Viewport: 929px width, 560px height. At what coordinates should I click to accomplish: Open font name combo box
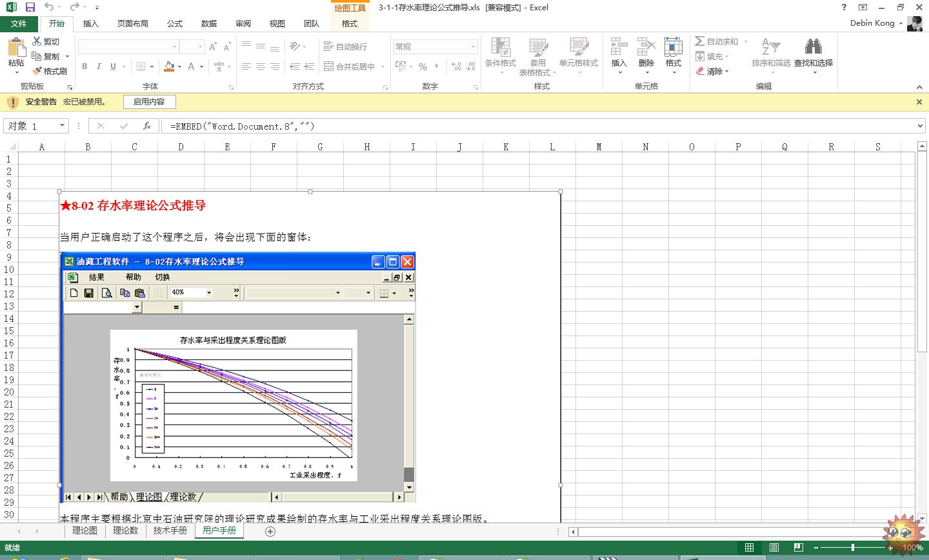point(128,46)
